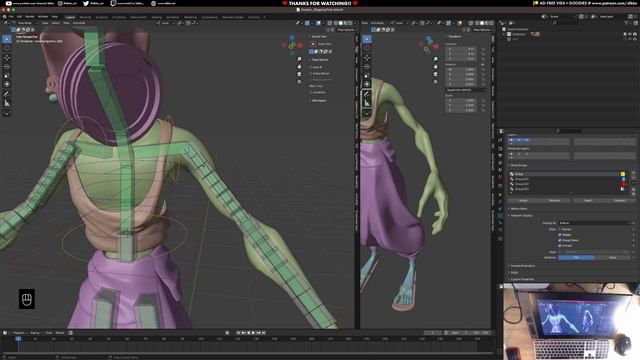
Task: Select the Move tool in left viewport
Action: 7,58
